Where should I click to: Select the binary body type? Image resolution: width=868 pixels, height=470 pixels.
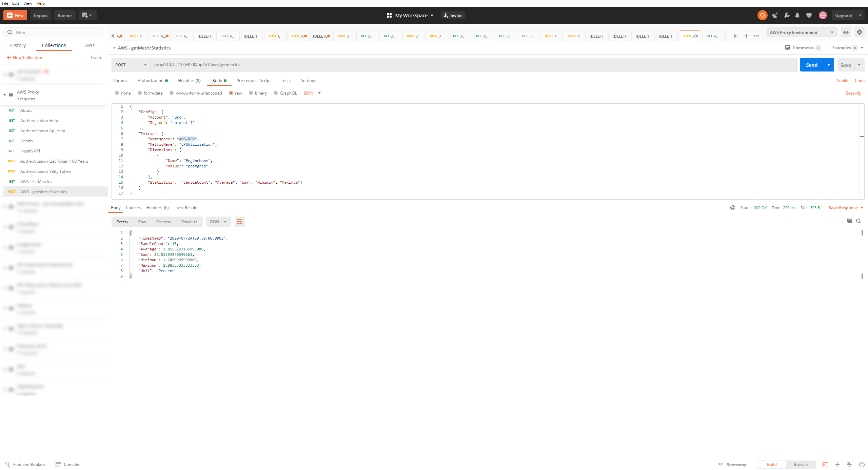tap(251, 93)
